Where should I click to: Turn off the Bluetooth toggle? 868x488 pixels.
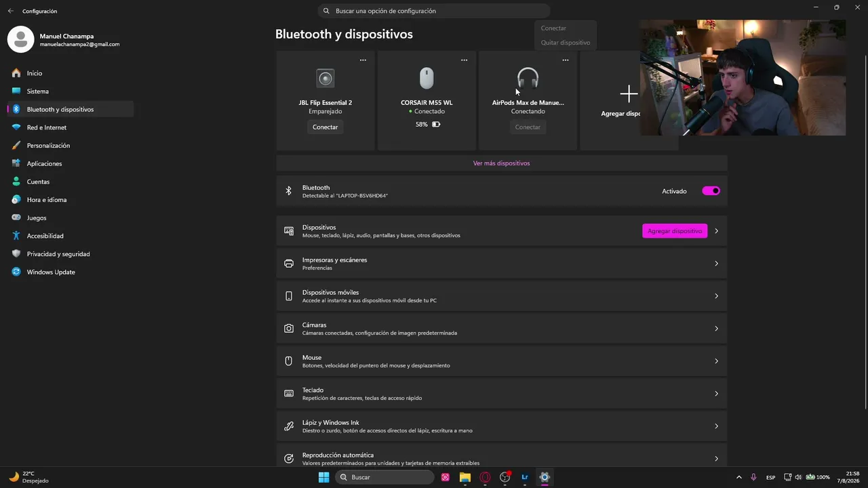pos(711,191)
